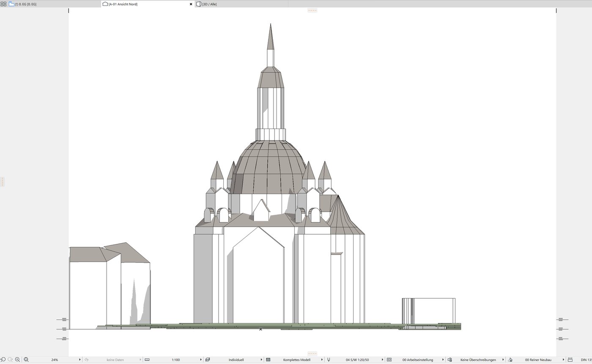The height and width of the screenshot is (364, 592).
Task: Click the fit in window icon
Action: point(26,360)
